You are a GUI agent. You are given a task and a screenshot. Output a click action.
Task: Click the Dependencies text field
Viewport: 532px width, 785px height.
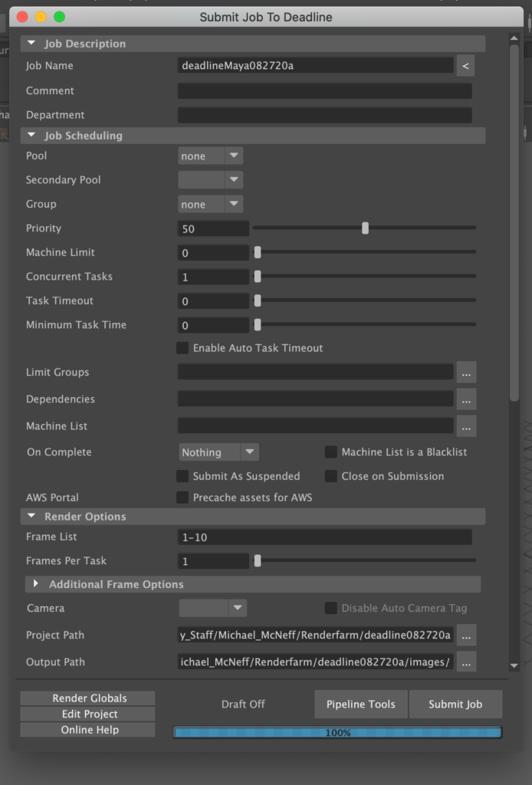(316, 399)
